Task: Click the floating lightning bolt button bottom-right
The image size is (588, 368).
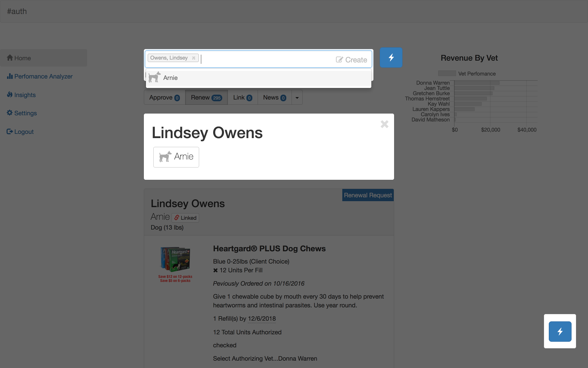Action: tap(560, 331)
